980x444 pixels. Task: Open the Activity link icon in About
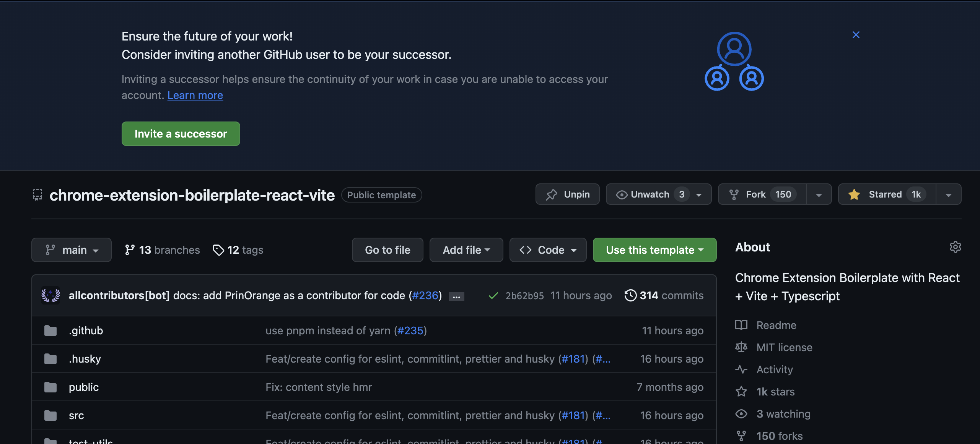click(x=741, y=369)
